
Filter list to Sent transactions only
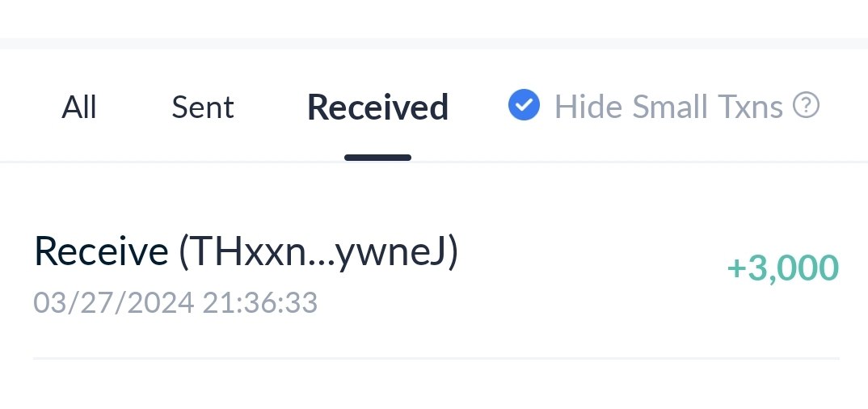point(203,107)
